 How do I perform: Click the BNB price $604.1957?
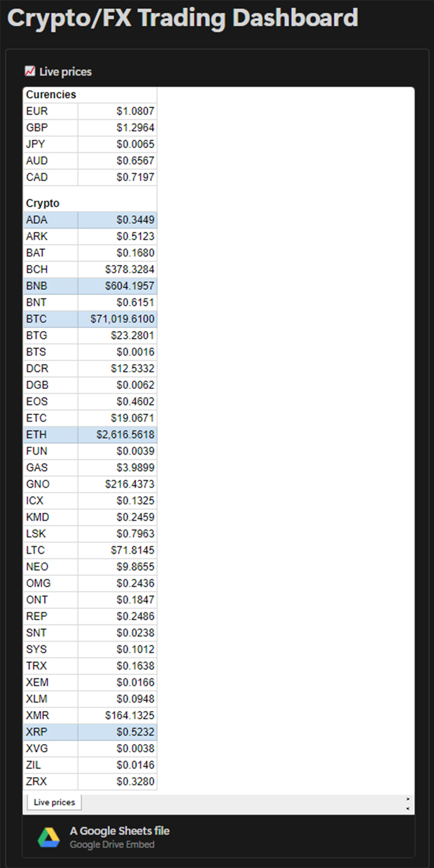117,286
